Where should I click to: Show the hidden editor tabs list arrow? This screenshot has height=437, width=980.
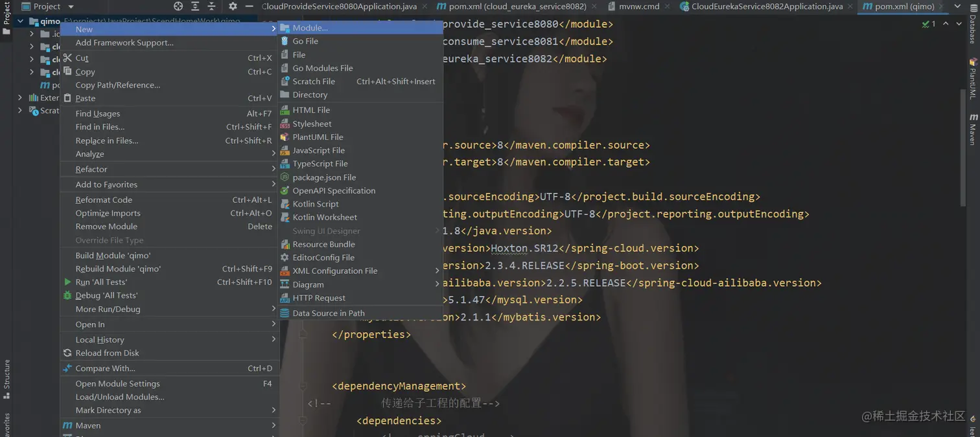pyautogui.click(x=957, y=6)
